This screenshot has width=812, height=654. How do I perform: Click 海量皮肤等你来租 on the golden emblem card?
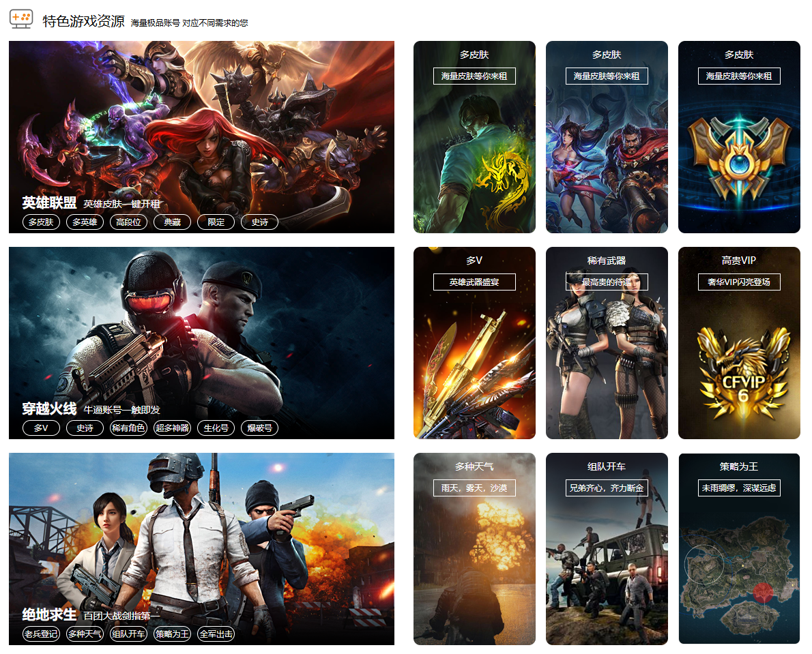point(739,76)
